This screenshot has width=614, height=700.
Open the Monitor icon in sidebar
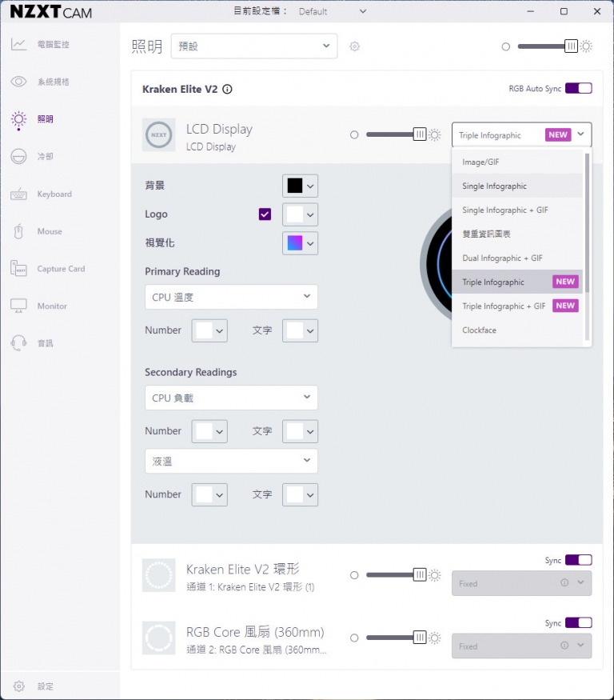tap(18, 306)
